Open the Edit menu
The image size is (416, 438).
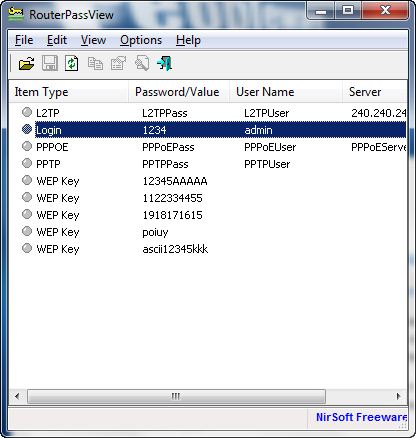click(x=57, y=40)
